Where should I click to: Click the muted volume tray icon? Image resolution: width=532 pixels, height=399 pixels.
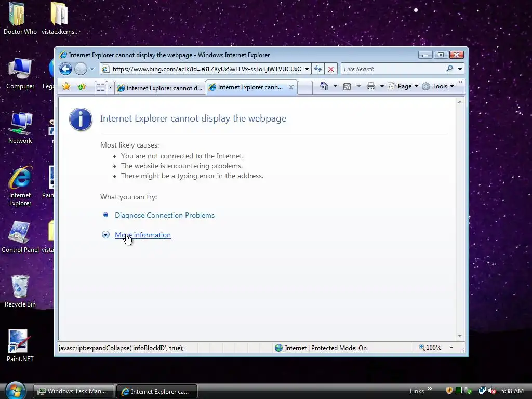(x=491, y=391)
